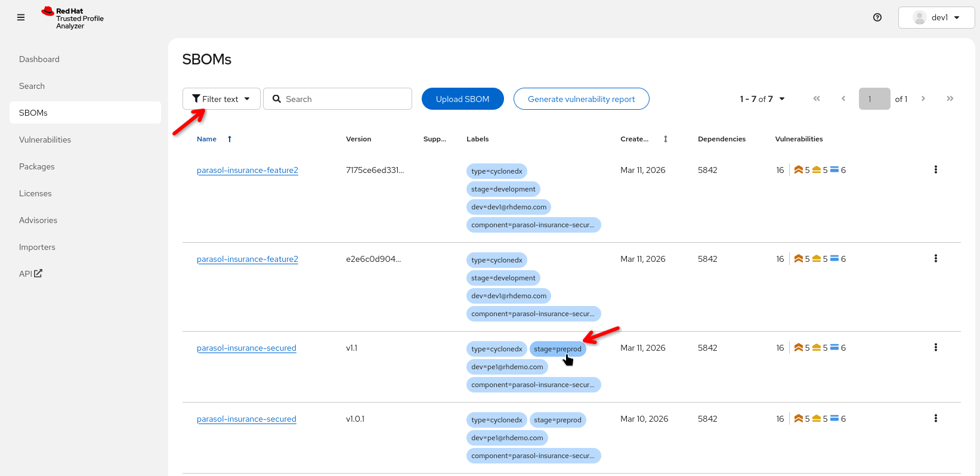Select the stage=preprod label on v1.1 row

(557, 349)
